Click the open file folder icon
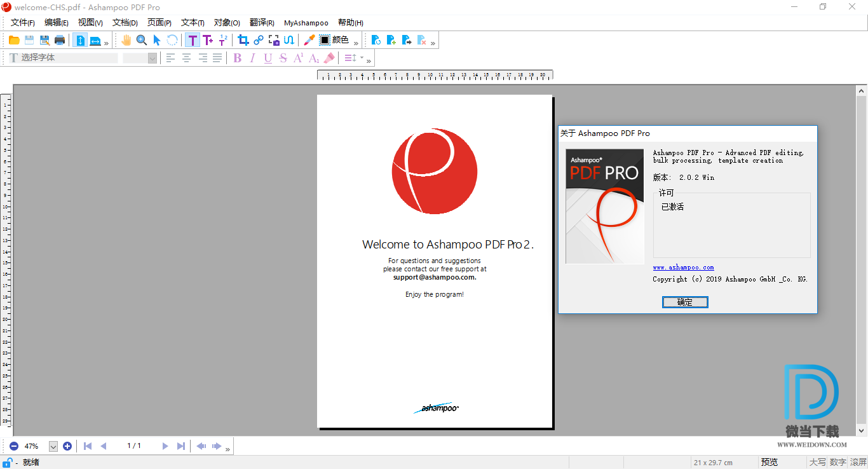Image resolution: width=868 pixels, height=469 pixels. [x=14, y=40]
